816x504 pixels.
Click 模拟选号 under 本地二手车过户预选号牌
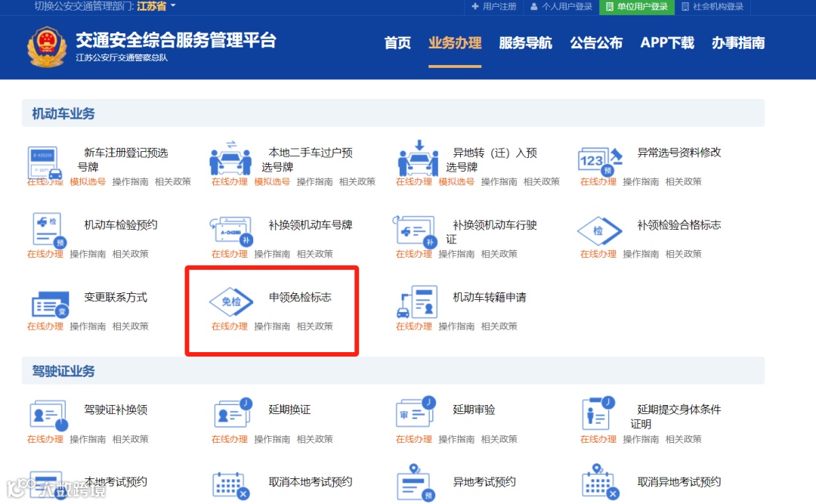click(x=272, y=181)
